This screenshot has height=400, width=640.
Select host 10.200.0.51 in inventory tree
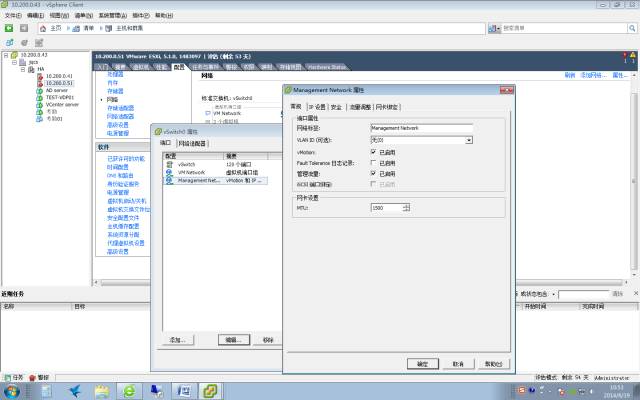coord(59,83)
